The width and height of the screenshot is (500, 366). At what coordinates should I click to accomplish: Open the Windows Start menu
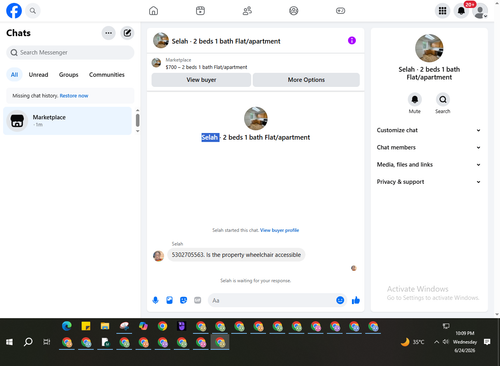point(9,342)
